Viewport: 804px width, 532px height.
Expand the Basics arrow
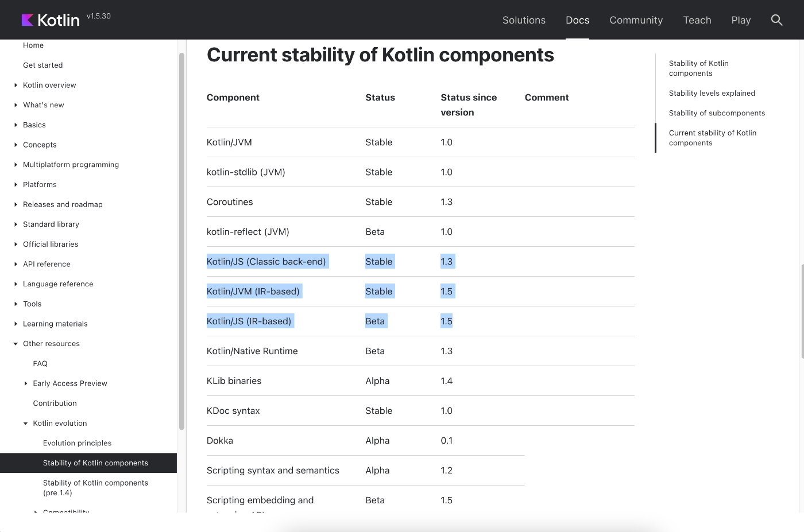click(x=16, y=125)
